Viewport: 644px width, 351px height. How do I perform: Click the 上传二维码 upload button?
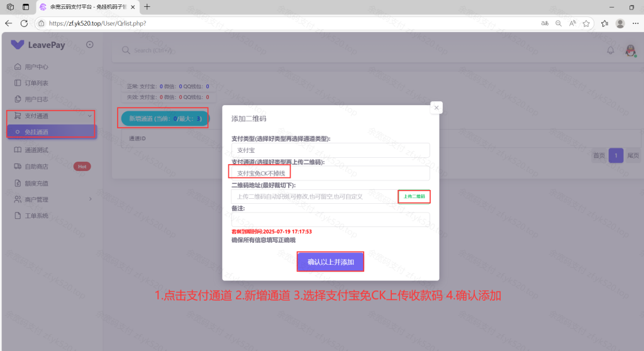tap(414, 196)
